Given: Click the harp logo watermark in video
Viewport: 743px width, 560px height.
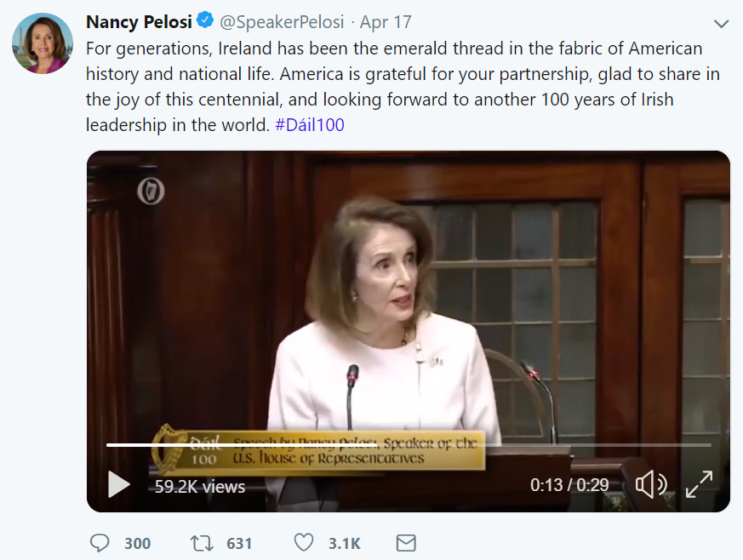Looking at the screenshot, I should point(151,191).
